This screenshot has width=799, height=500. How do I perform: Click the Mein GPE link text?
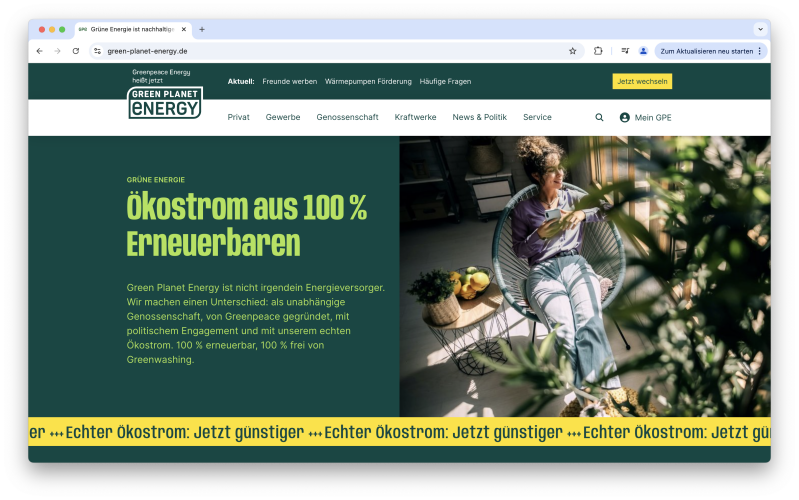pyautogui.click(x=653, y=118)
